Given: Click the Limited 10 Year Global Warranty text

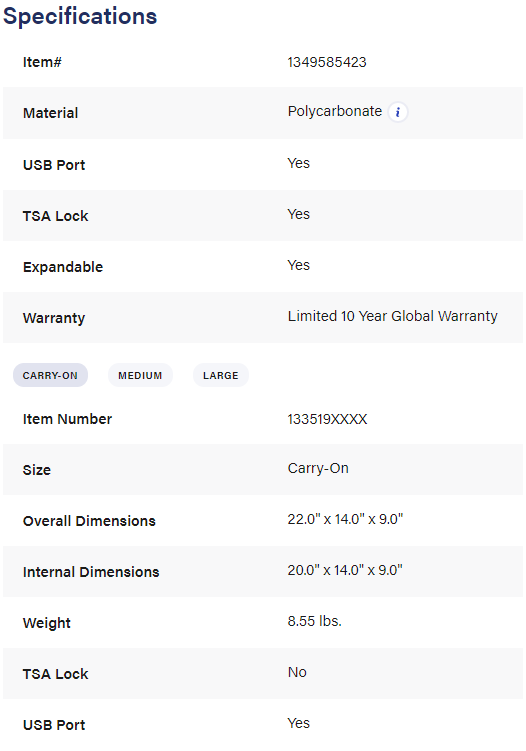Looking at the screenshot, I should point(392,316).
